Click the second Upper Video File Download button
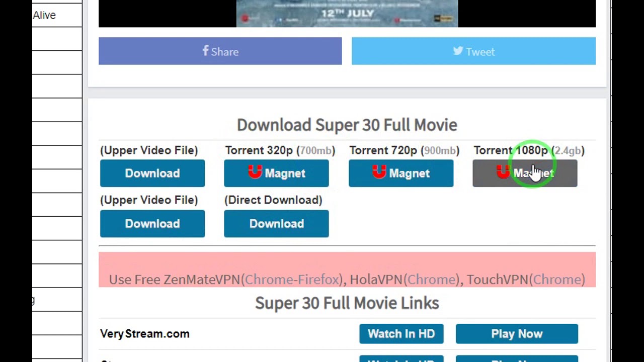This screenshot has width=644, height=362. point(152,224)
